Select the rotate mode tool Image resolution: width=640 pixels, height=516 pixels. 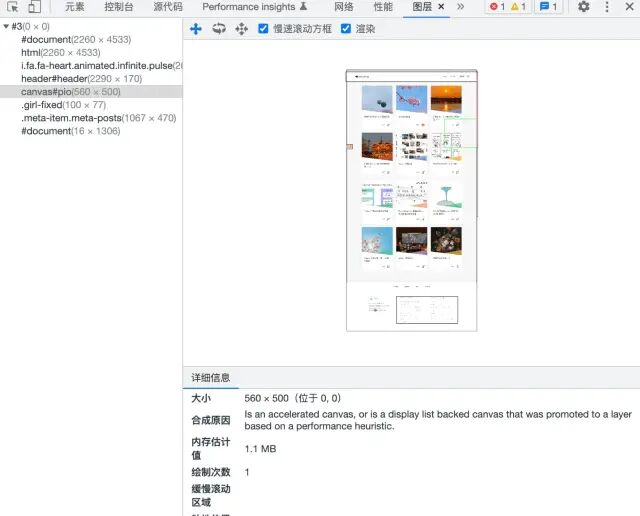point(219,29)
